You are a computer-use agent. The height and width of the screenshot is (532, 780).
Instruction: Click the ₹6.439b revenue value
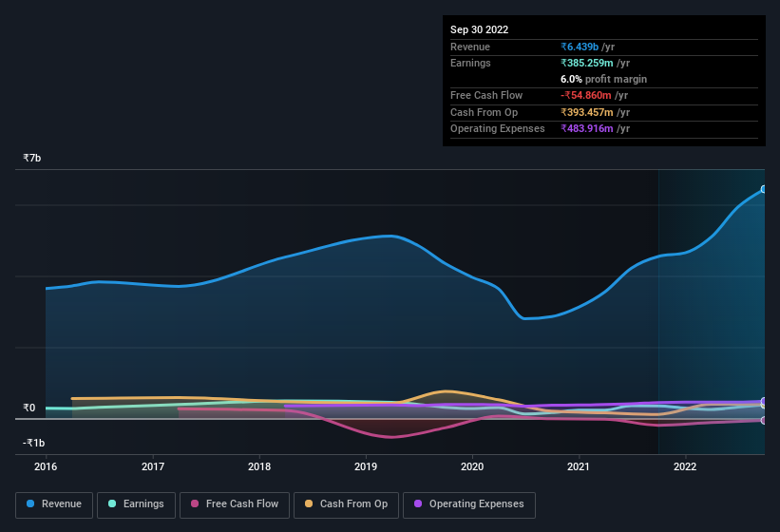click(580, 47)
